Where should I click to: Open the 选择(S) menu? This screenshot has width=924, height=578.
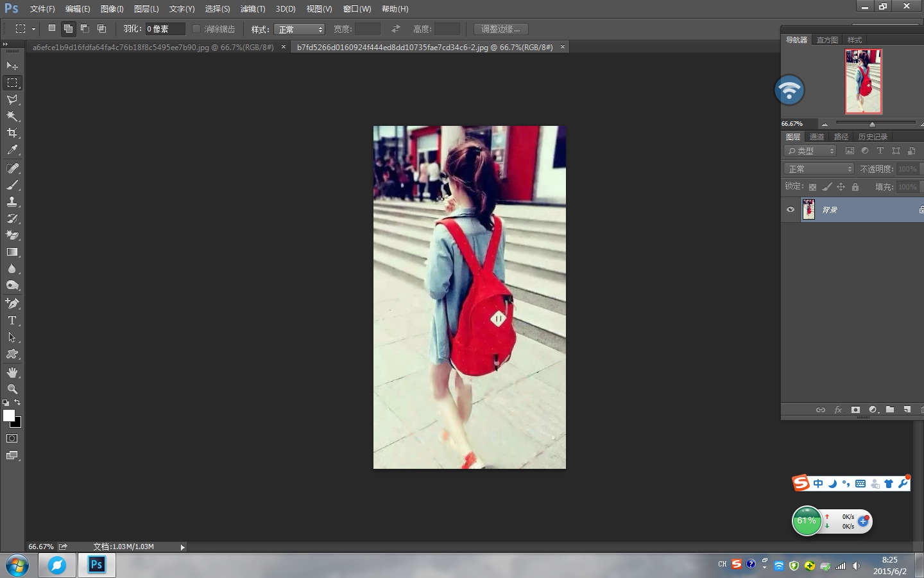click(x=217, y=9)
